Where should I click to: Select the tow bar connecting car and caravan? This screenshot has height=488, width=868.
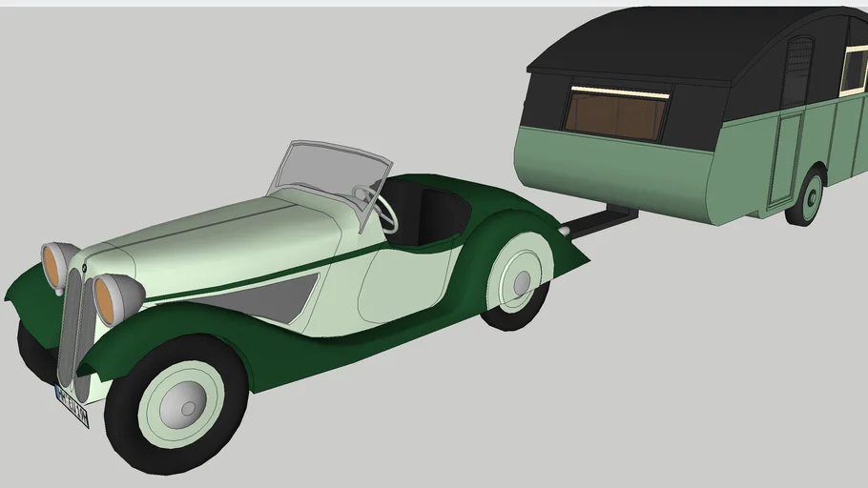[599, 221]
